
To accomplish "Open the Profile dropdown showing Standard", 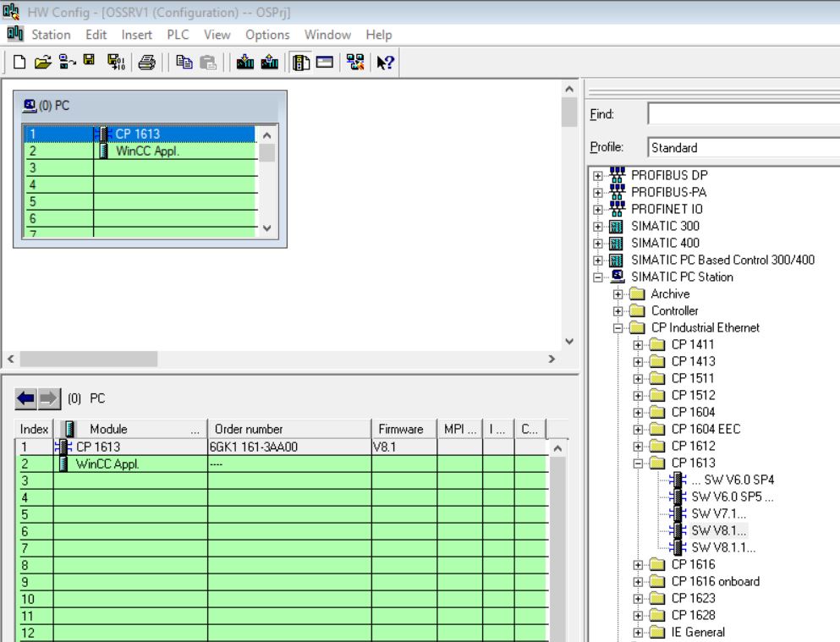I will (744, 147).
